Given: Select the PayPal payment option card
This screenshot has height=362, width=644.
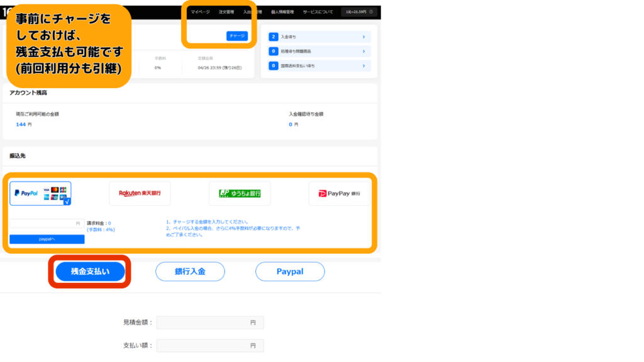Looking at the screenshot, I should (40, 194).
